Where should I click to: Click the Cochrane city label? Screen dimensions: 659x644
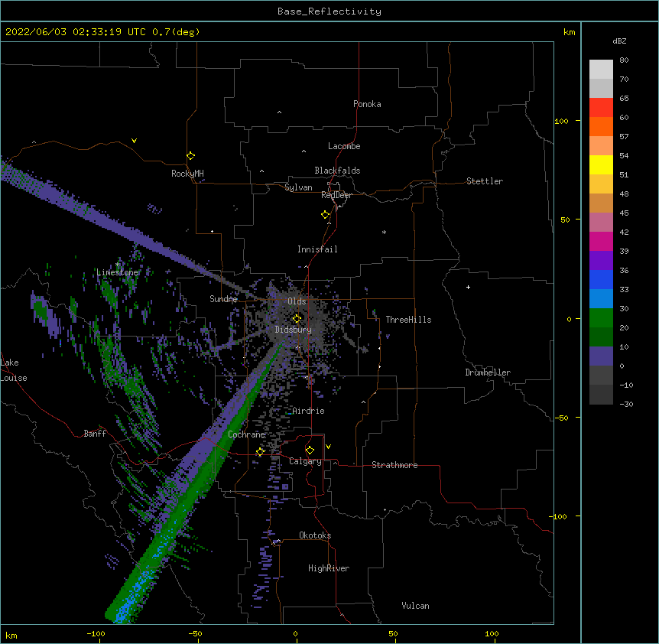[x=246, y=434]
